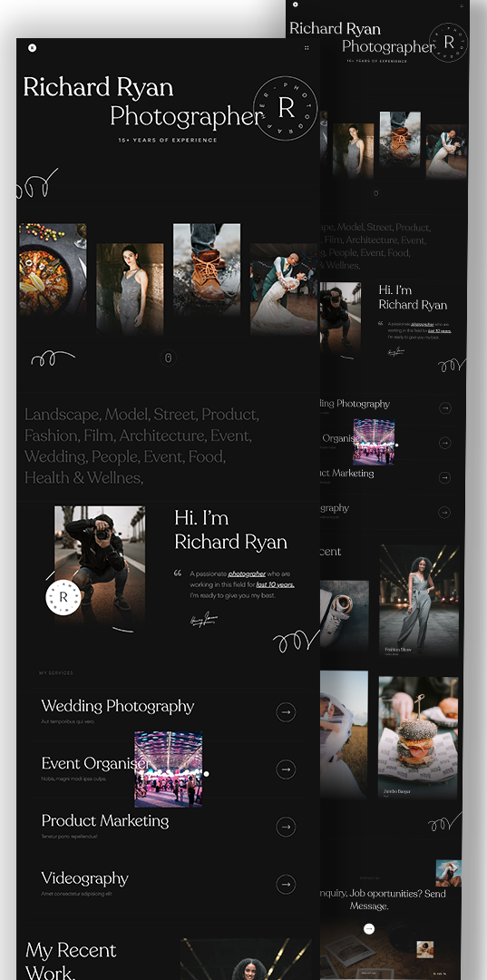The width and height of the screenshot is (487, 980).
Task: Open Videography service on front page
Action: pyautogui.click(x=84, y=878)
